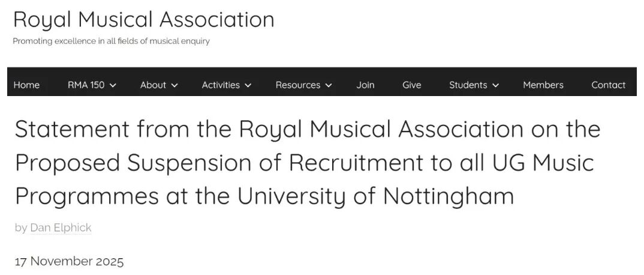The width and height of the screenshot is (644, 275).
Task: Click the 17 November 2025 post date
Action: click(x=69, y=262)
